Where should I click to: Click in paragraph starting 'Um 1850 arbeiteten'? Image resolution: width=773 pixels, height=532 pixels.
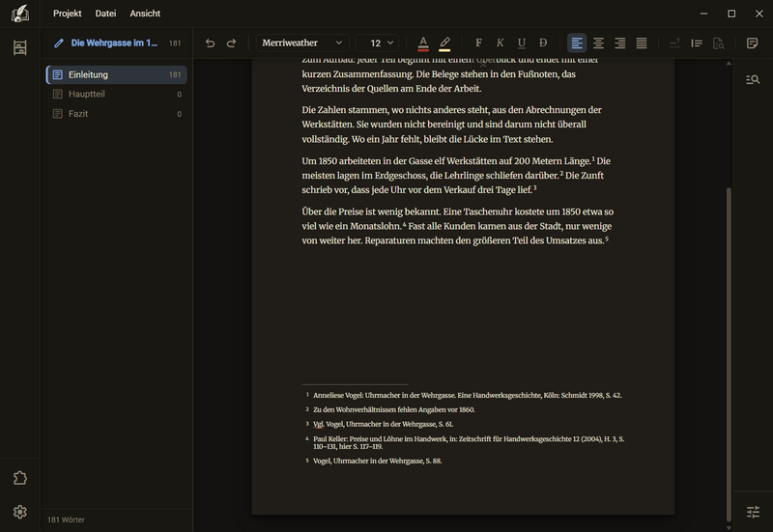(x=456, y=176)
